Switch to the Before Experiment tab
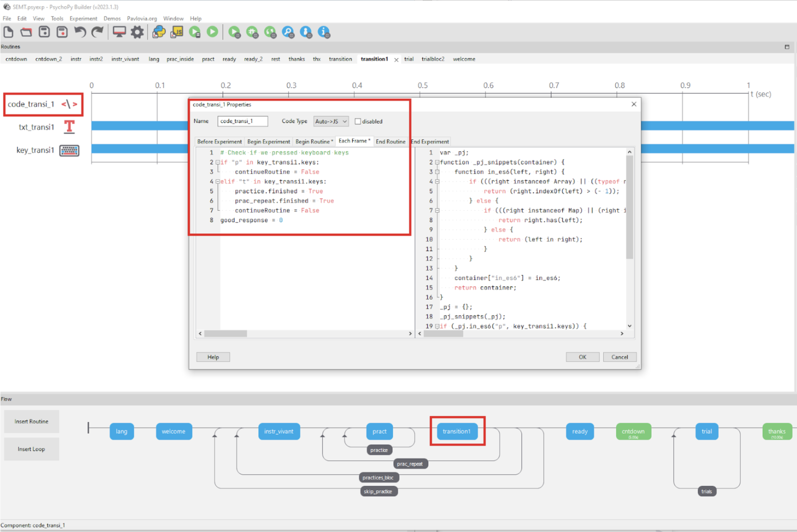This screenshot has width=797, height=532. click(219, 142)
